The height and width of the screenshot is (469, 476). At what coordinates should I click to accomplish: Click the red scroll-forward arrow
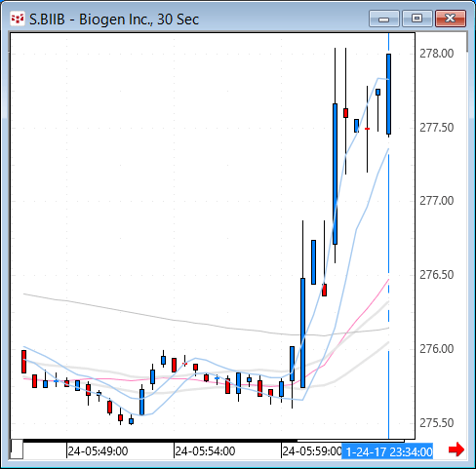point(456,449)
